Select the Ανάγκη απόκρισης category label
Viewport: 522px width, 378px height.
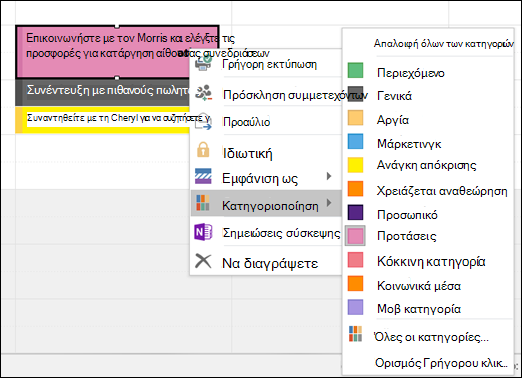pos(426,165)
